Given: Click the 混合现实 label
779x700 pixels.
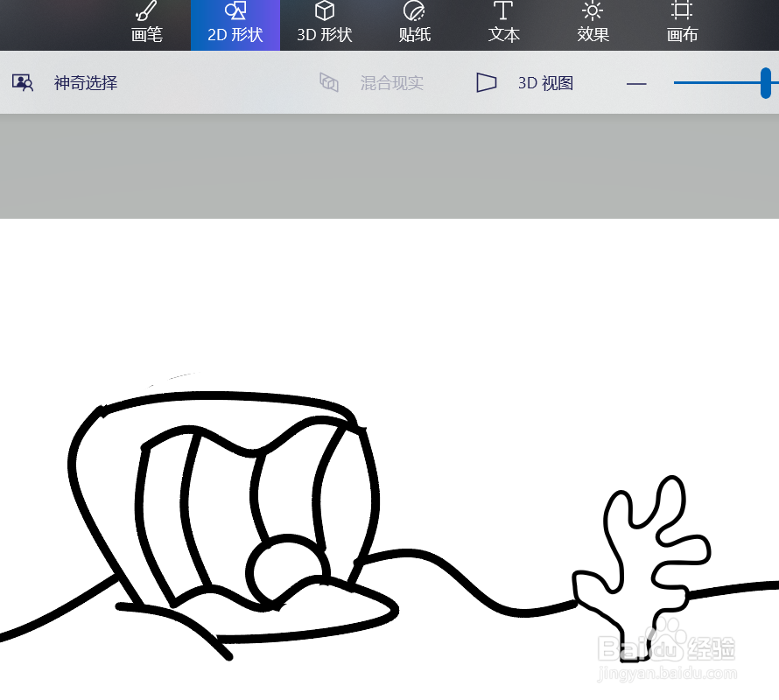Looking at the screenshot, I should (392, 83).
